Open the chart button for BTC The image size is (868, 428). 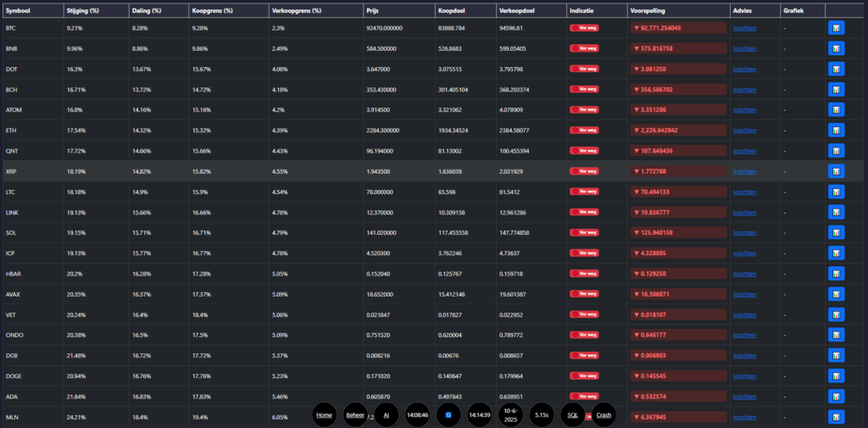[x=836, y=28]
